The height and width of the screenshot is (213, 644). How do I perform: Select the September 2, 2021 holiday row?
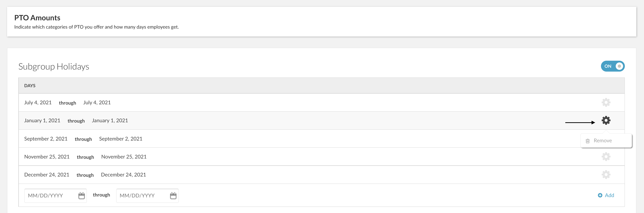pos(322,139)
